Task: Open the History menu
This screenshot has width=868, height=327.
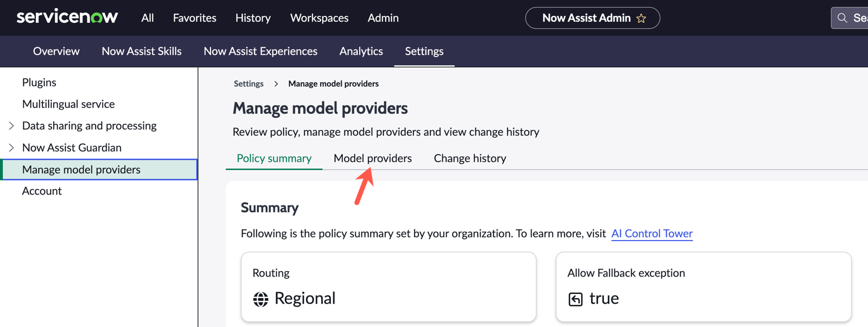Action: 253,18
